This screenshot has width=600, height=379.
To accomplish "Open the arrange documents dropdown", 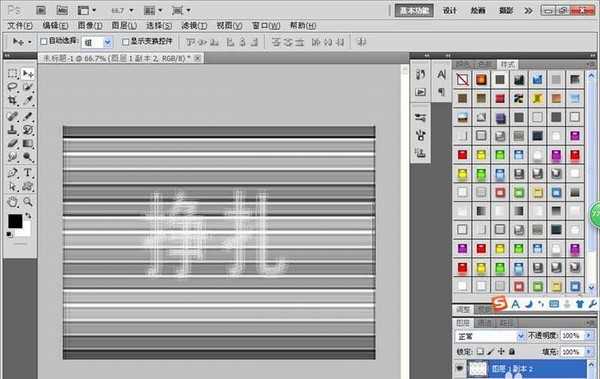I will [x=153, y=10].
